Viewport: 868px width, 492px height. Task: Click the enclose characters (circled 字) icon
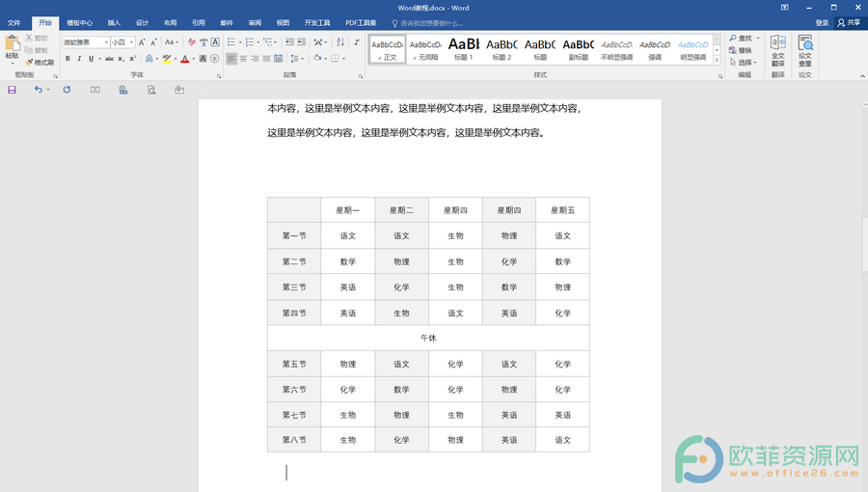coord(215,58)
